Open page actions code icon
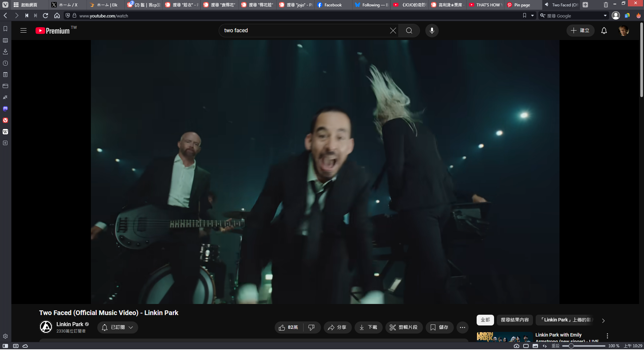The image size is (644, 352). coord(545,346)
